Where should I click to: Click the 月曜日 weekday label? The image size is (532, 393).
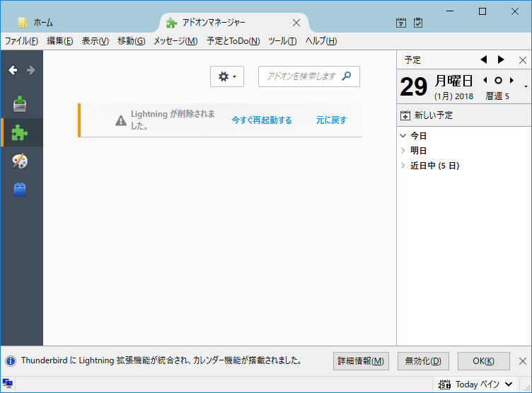point(453,81)
